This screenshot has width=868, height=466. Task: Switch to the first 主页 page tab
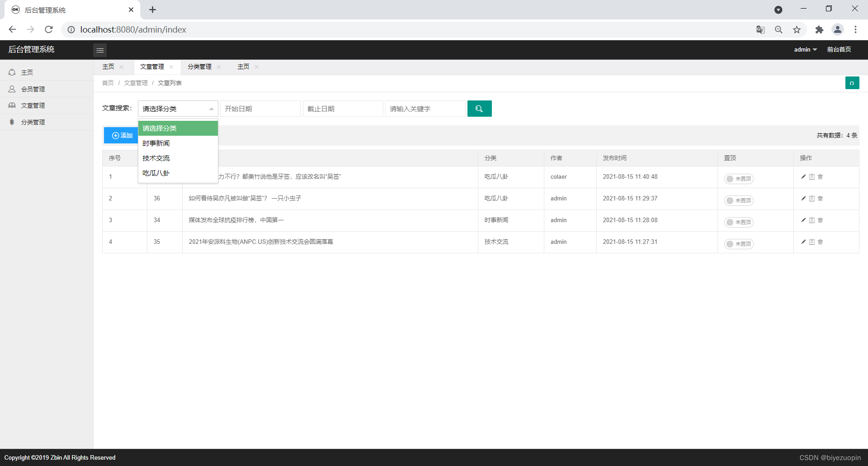coord(108,67)
